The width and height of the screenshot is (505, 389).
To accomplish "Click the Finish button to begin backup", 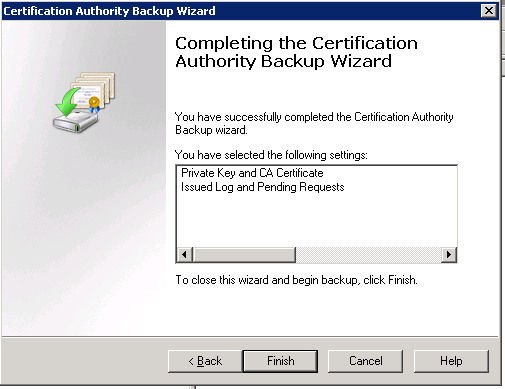I will coord(280,361).
